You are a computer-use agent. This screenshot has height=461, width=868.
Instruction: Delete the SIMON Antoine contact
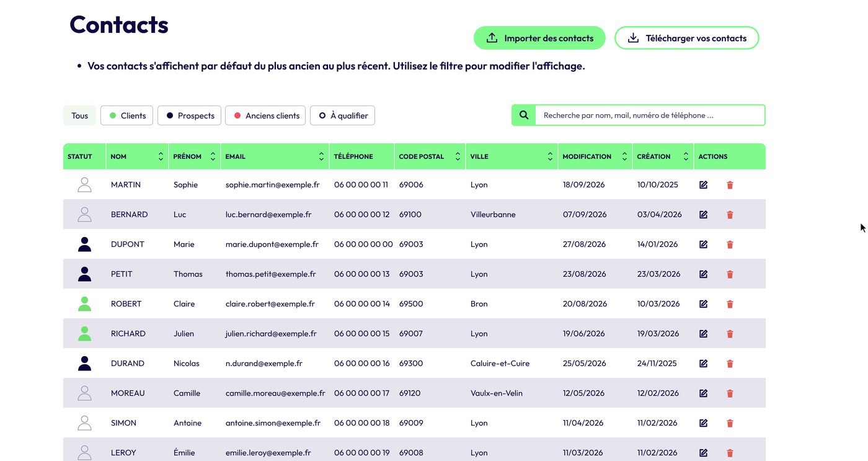click(730, 423)
